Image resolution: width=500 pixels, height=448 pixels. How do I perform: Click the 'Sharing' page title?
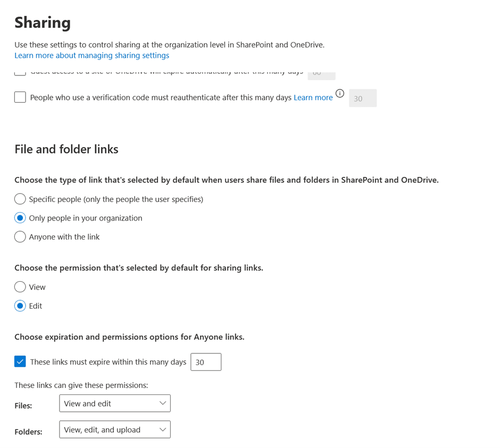click(42, 22)
